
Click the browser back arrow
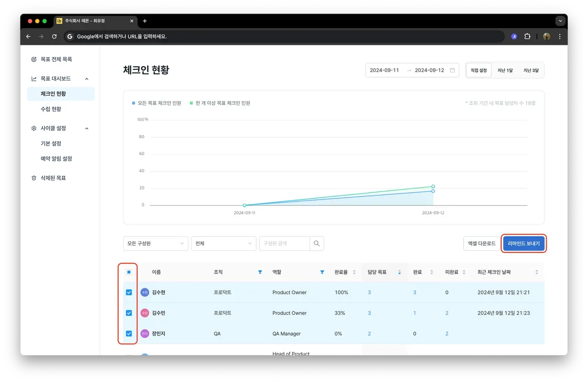pos(28,37)
